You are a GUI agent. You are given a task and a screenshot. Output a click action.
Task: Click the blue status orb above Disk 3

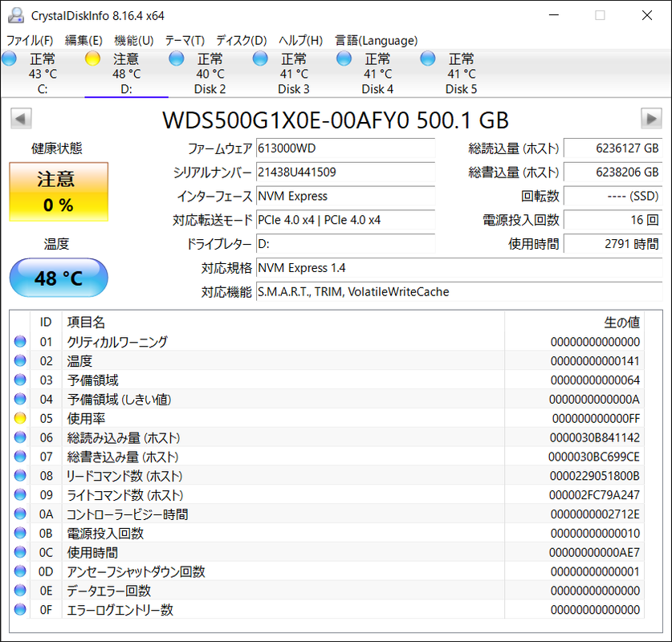[260, 59]
